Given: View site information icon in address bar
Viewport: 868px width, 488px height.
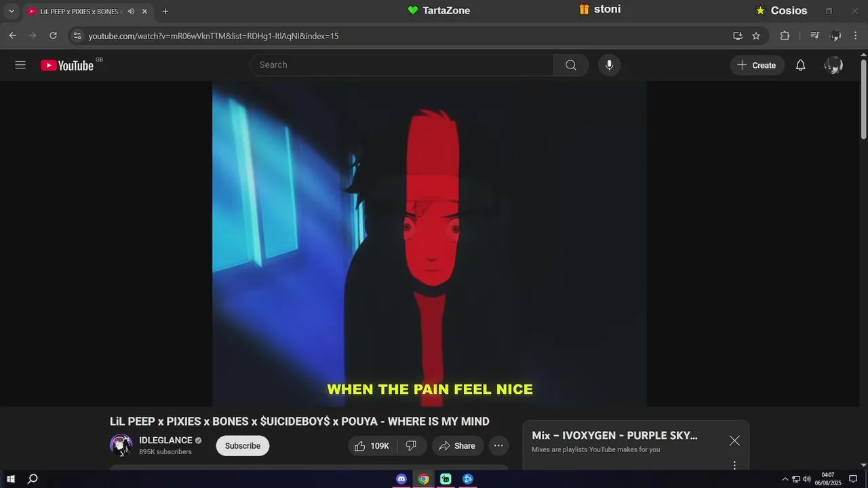Looking at the screenshot, I should pos(77,36).
